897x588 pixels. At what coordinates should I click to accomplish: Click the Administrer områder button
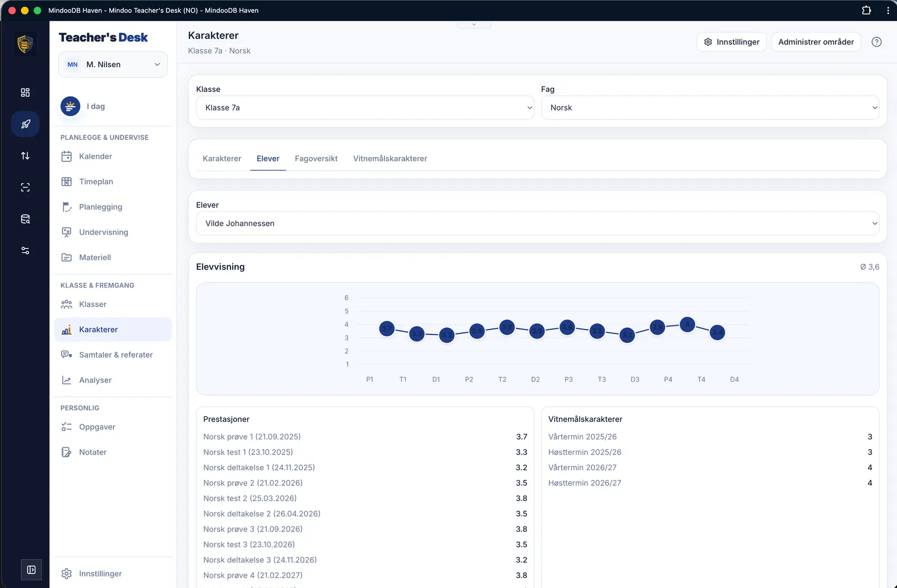click(816, 42)
